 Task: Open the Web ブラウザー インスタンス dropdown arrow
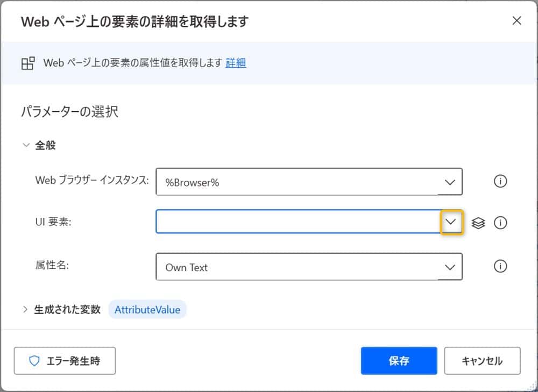point(450,182)
